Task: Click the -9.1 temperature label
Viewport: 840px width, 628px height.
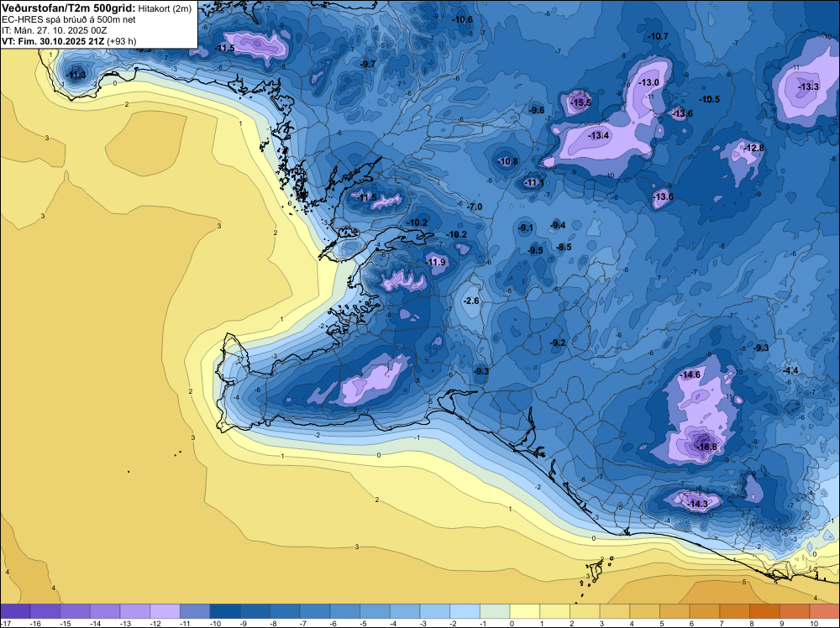Action: tap(526, 228)
